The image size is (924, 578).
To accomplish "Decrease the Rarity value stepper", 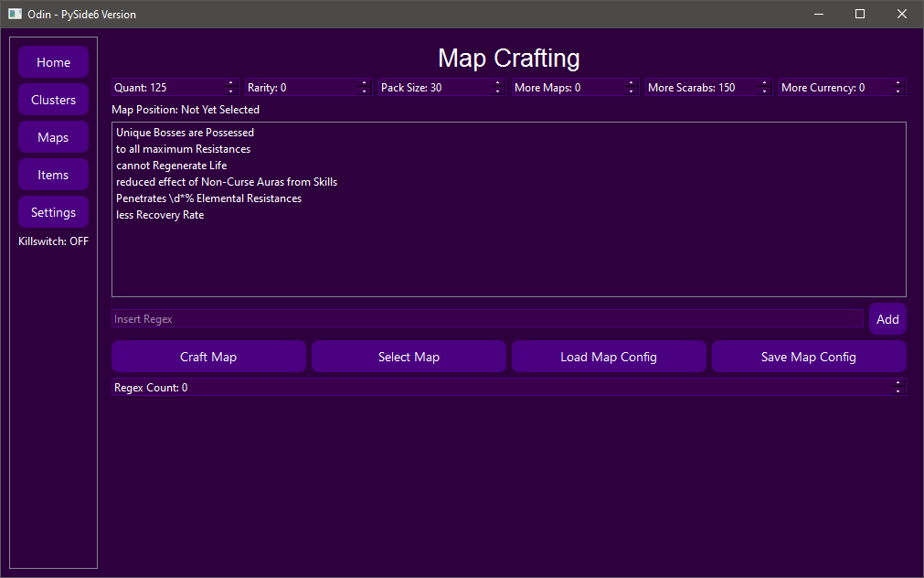I will pos(364,91).
